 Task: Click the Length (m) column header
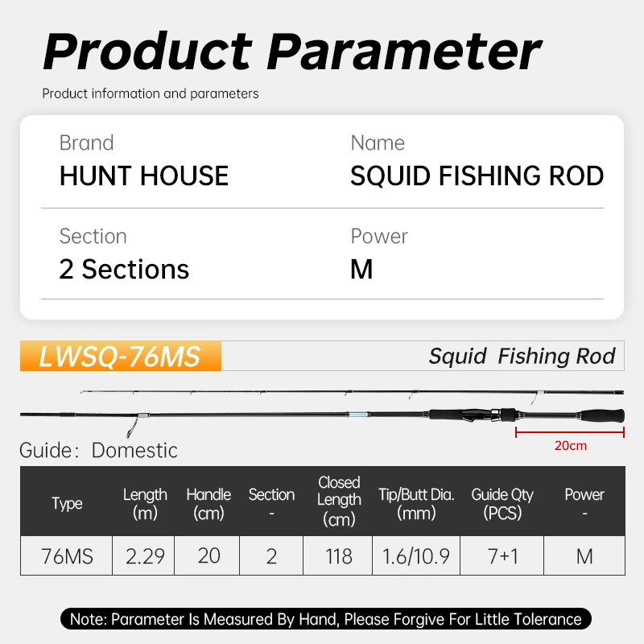pos(145,503)
